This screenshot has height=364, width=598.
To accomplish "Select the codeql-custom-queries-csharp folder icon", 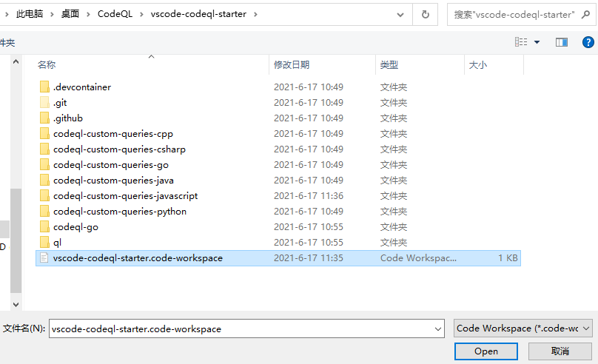I will pyautogui.click(x=44, y=149).
